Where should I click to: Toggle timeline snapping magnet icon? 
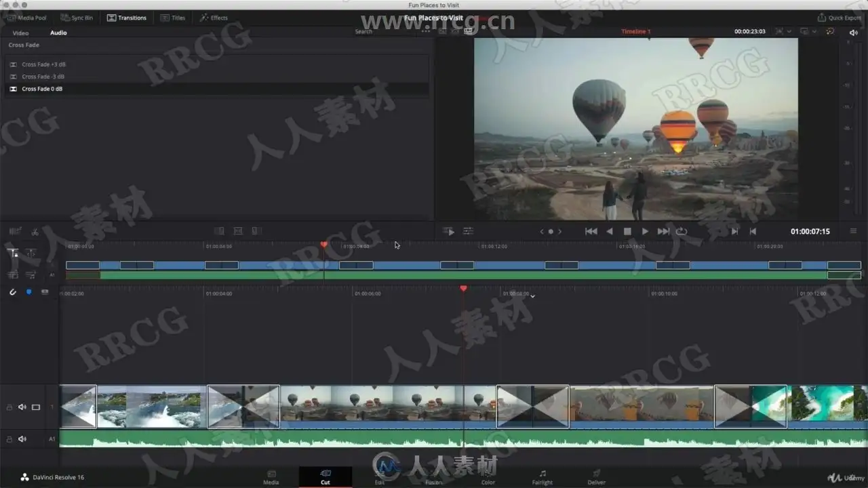pos(12,292)
